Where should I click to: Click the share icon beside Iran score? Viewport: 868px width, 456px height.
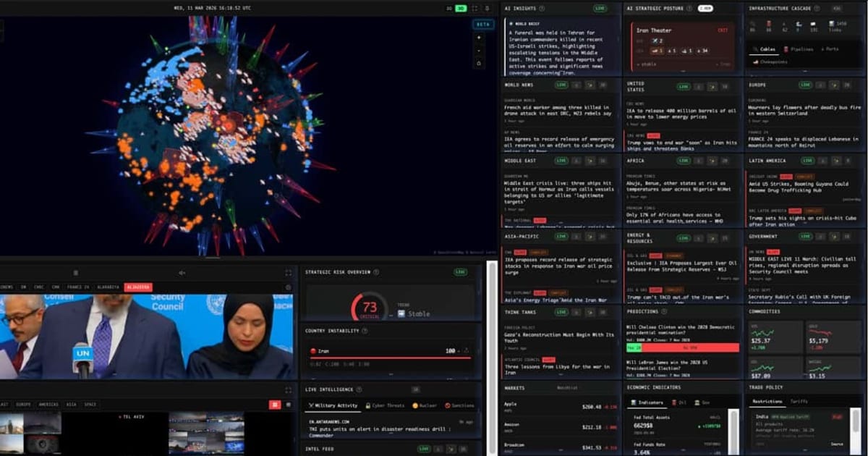pos(467,350)
